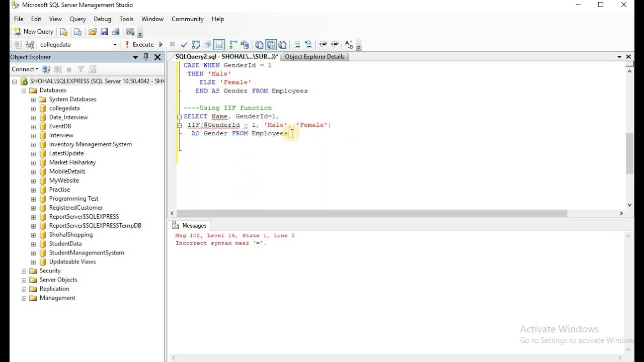This screenshot has width=644, height=362.
Task: Open Object Explorer window position dropdown arrow
Action: pyautogui.click(x=135, y=57)
